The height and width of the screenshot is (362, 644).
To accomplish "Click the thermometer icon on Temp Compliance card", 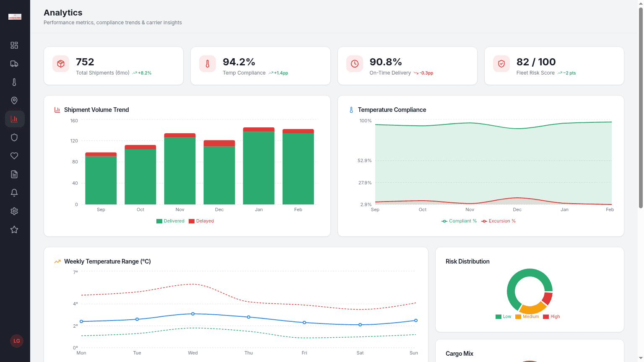I will point(208,64).
